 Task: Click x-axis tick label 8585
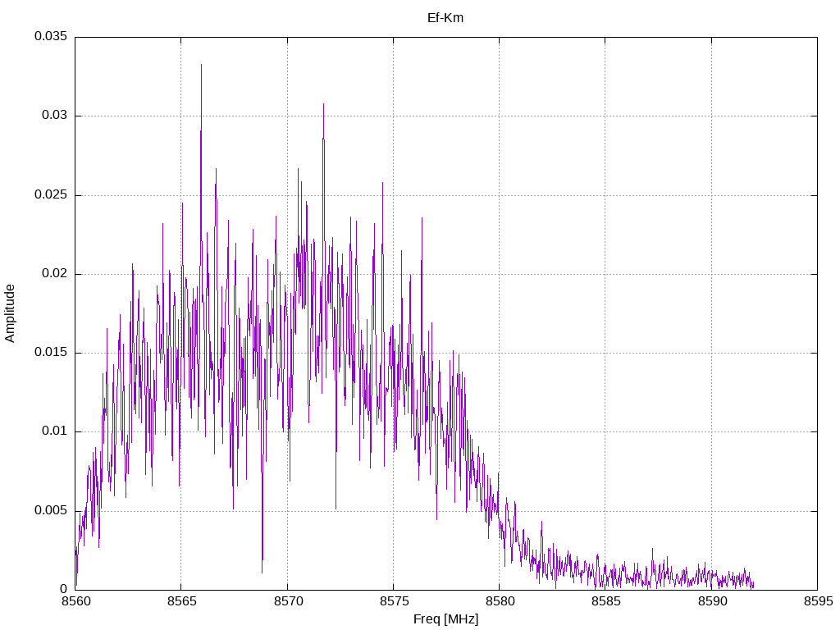pos(606,601)
